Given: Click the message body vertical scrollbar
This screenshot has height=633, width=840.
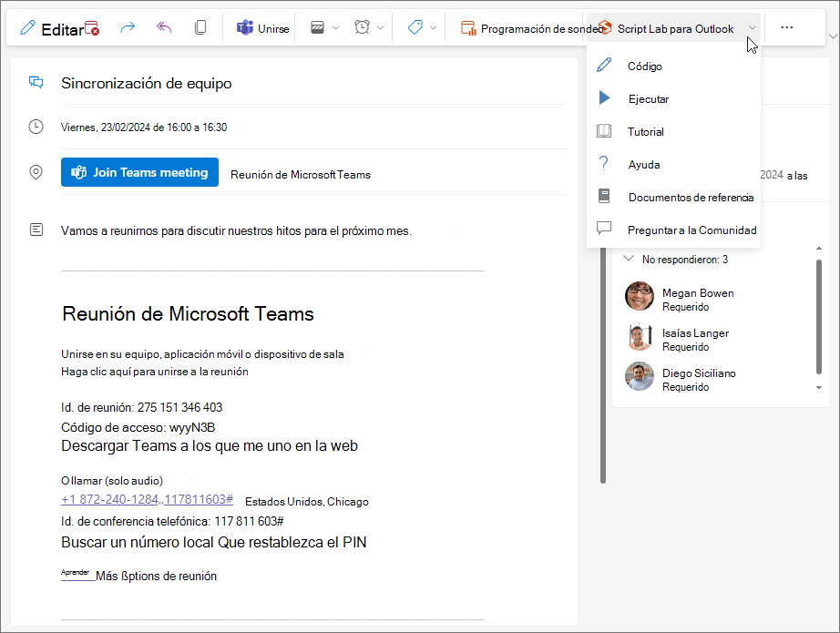Looking at the screenshot, I should pyautogui.click(x=603, y=365).
